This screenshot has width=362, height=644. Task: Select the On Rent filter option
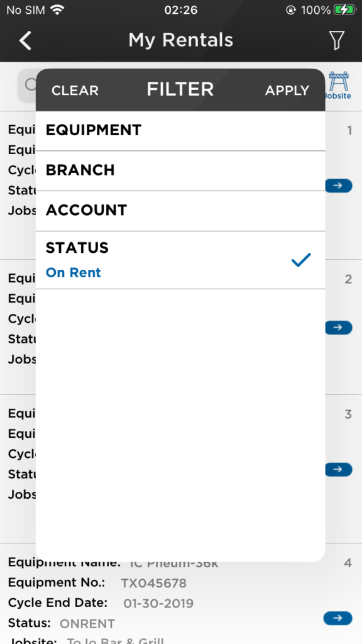(x=73, y=272)
